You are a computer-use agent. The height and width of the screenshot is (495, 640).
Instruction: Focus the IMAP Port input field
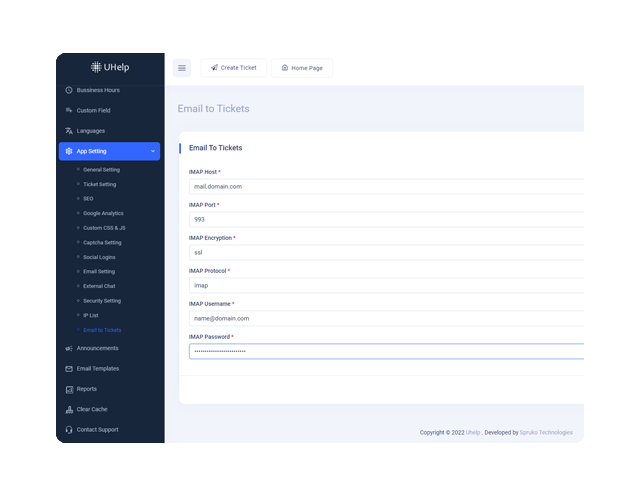(386, 220)
